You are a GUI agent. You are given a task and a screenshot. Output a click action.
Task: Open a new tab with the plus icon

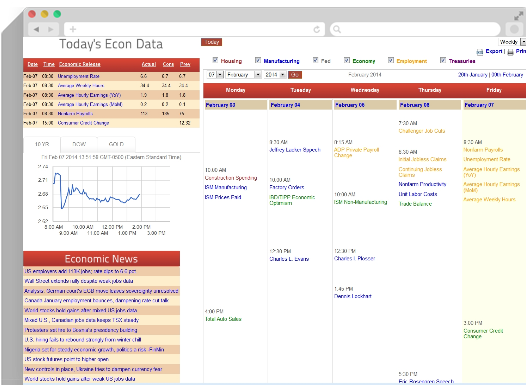point(73,29)
